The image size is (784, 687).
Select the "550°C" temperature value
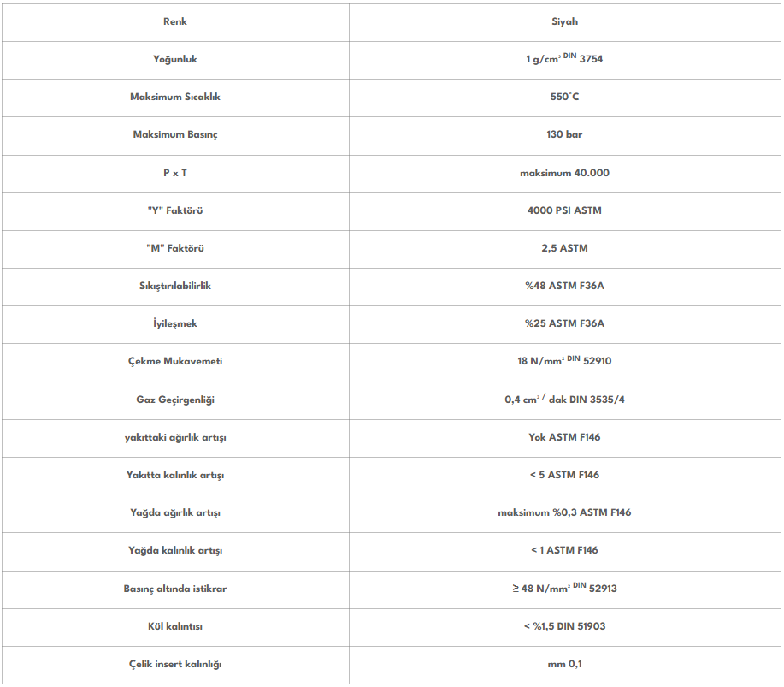pos(564,98)
